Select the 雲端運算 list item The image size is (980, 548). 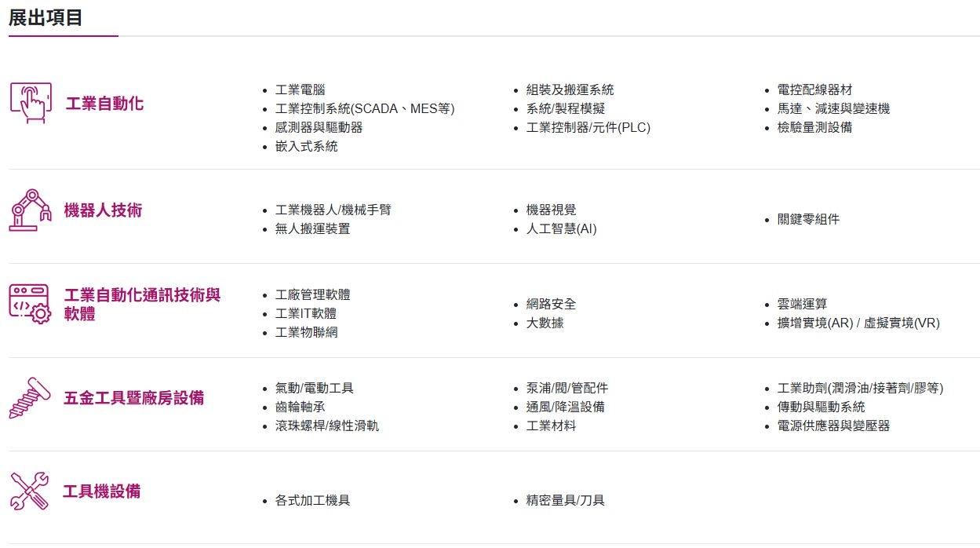click(802, 305)
